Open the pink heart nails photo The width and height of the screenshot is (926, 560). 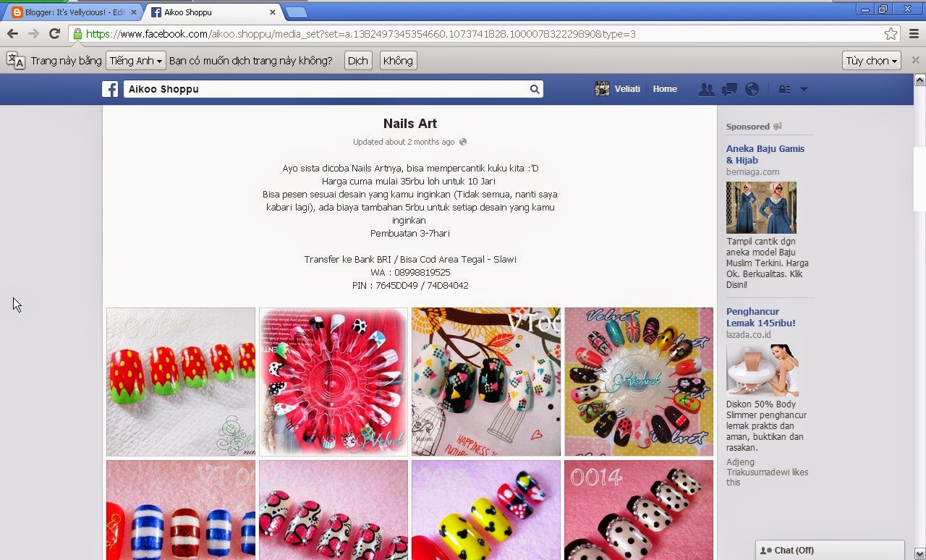point(334,510)
